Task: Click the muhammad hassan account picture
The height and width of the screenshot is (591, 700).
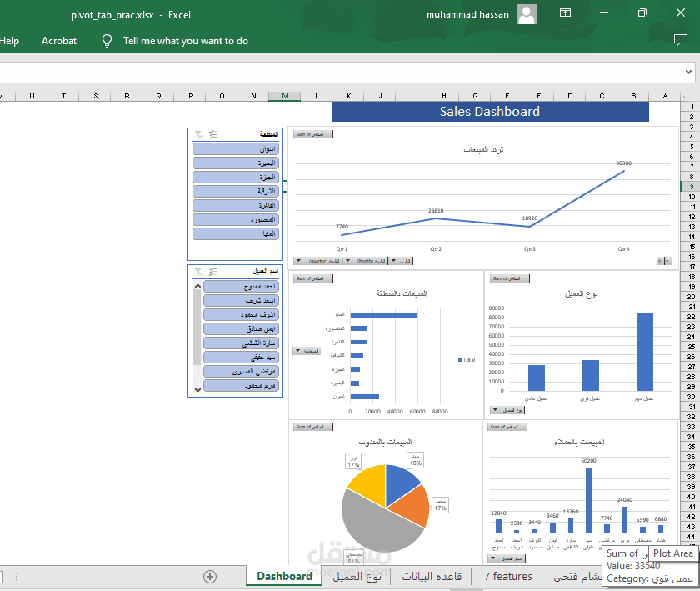Action: coord(526,13)
